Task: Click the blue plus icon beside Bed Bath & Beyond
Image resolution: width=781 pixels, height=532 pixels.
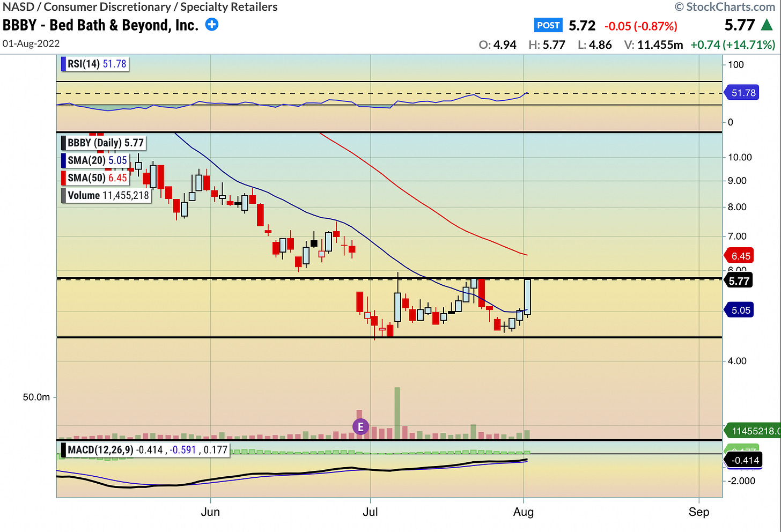Action: click(x=212, y=25)
